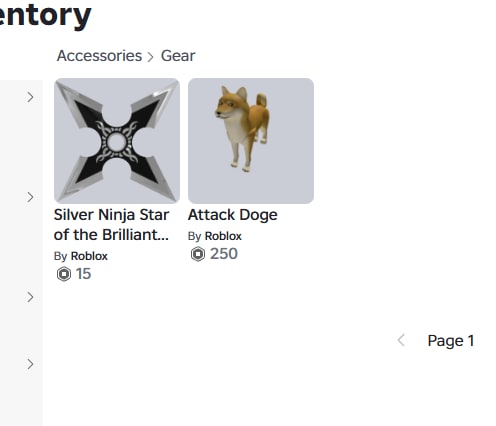Open the Silver Ninja Star item thumbnail
Viewport: 496px width, 426px height.
(117, 141)
